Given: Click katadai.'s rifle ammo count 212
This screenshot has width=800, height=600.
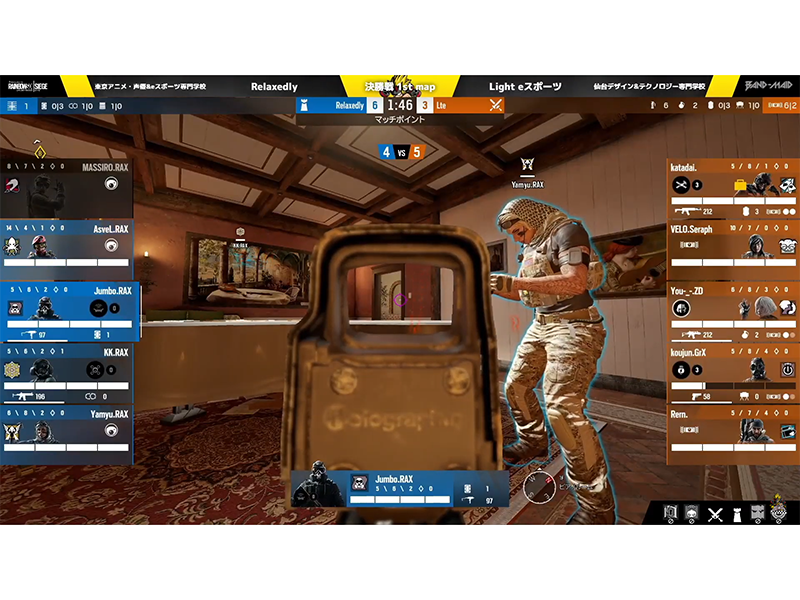Looking at the screenshot, I should point(707,211).
